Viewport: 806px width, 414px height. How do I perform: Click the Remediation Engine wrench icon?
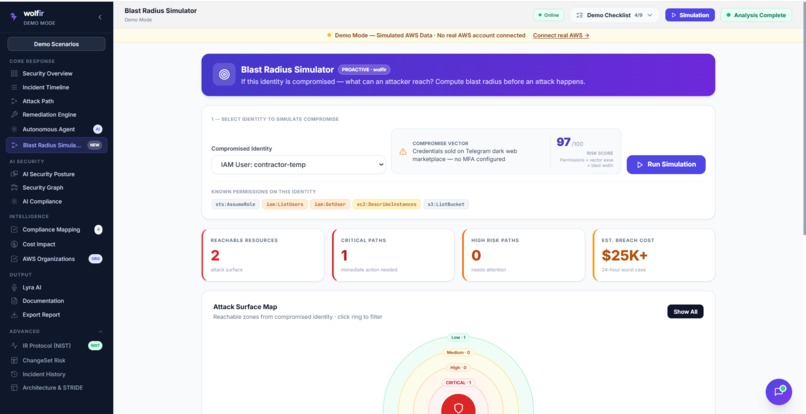[14, 115]
